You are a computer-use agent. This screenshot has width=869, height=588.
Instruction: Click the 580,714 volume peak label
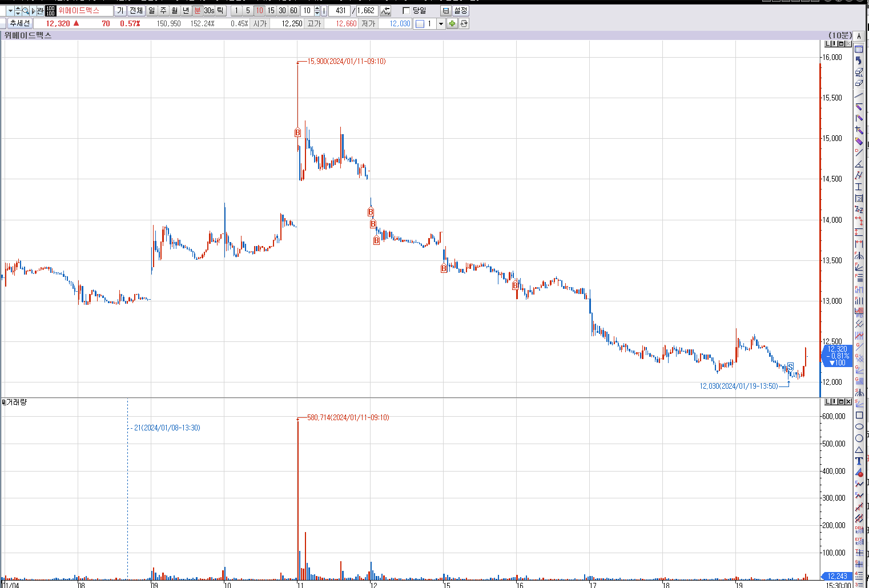[x=348, y=417]
